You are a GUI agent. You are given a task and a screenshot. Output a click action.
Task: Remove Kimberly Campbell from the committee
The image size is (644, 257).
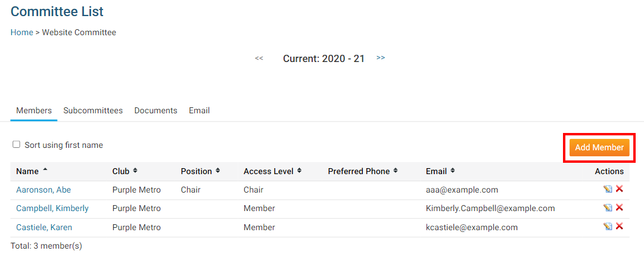click(620, 208)
